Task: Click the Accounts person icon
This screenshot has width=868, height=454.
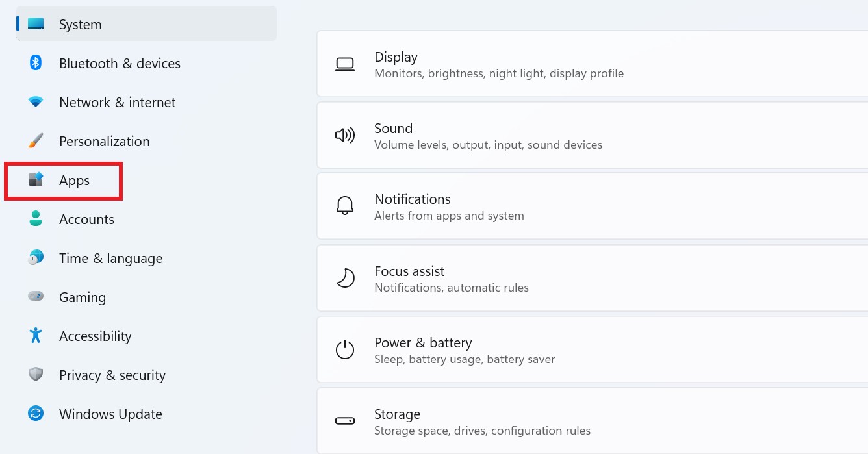Action: coord(36,219)
